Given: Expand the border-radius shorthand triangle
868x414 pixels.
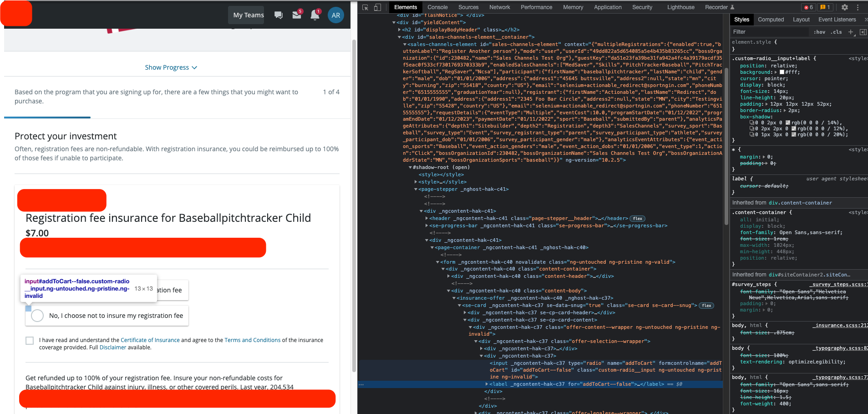Looking at the screenshot, I should coord(785,111).
